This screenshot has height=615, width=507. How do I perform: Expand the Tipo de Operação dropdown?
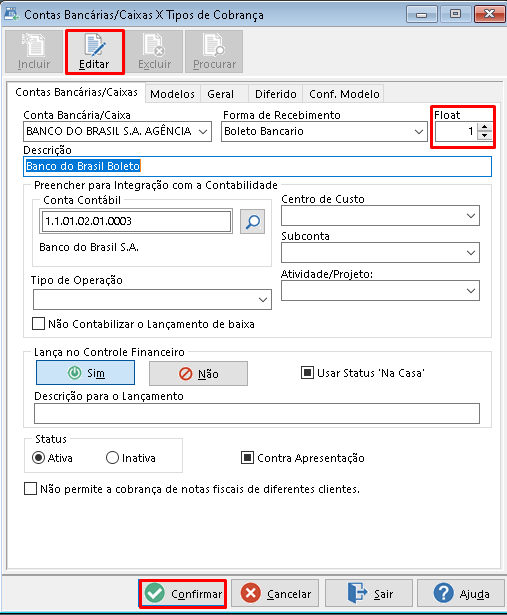[x=263, y=300]
